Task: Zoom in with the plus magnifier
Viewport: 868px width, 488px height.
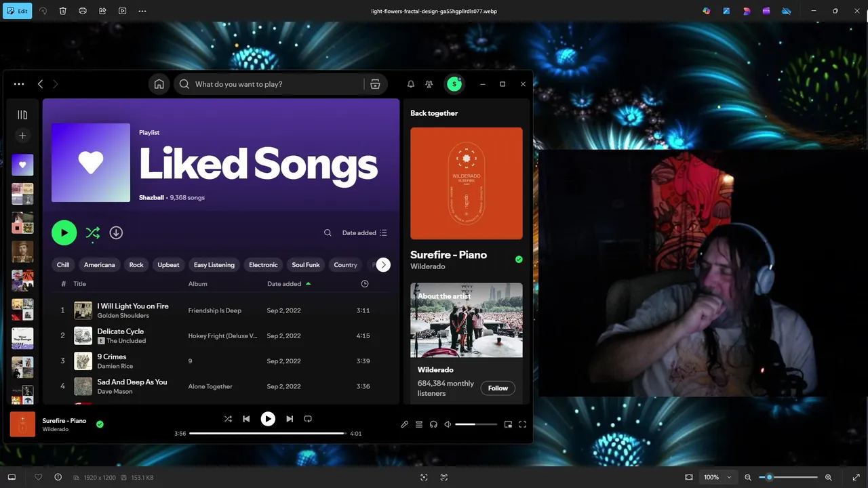Action: coord(829,477)
